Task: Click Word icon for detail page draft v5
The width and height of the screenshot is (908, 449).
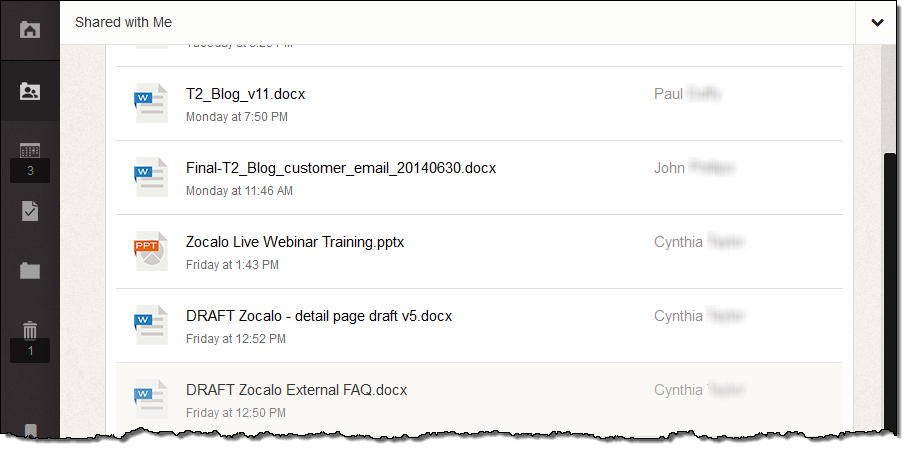Action: click(150, 325)
